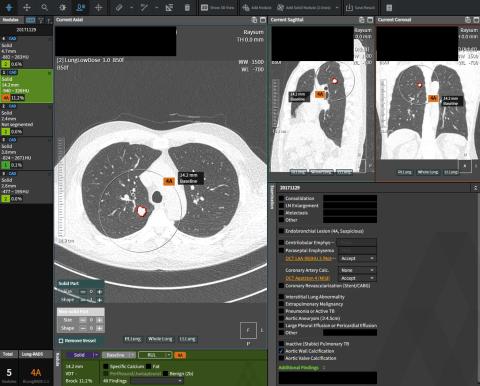Open the Coronary Artery Calc. dropdown
This screenshot has height=386, width=480.
tap(357, 270)
